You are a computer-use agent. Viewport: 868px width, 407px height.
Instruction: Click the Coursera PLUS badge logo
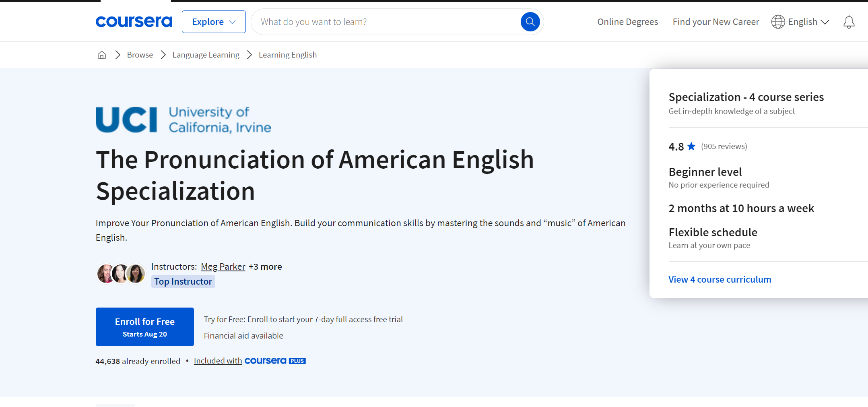point(275,361)
